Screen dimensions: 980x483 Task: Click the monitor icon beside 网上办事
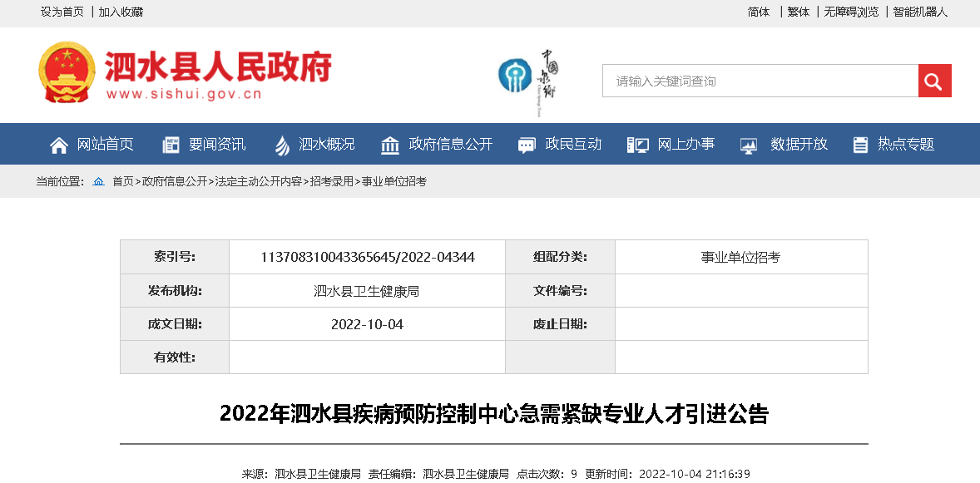(x=637, y=145)
